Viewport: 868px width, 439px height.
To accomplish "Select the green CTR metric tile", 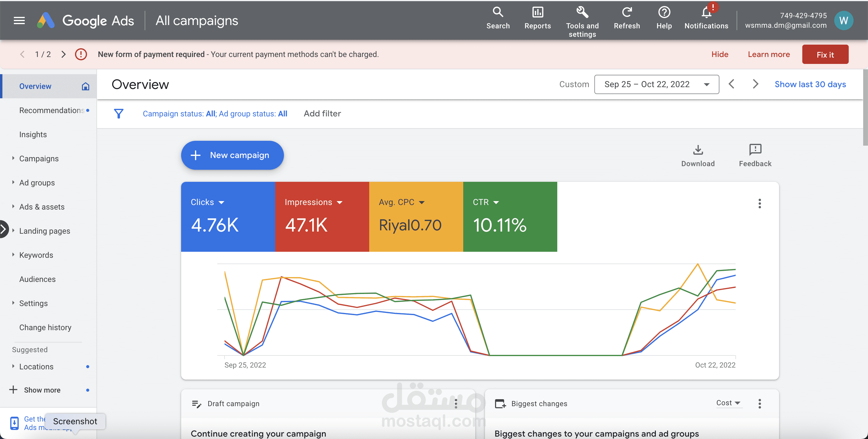I will [509, 217].
